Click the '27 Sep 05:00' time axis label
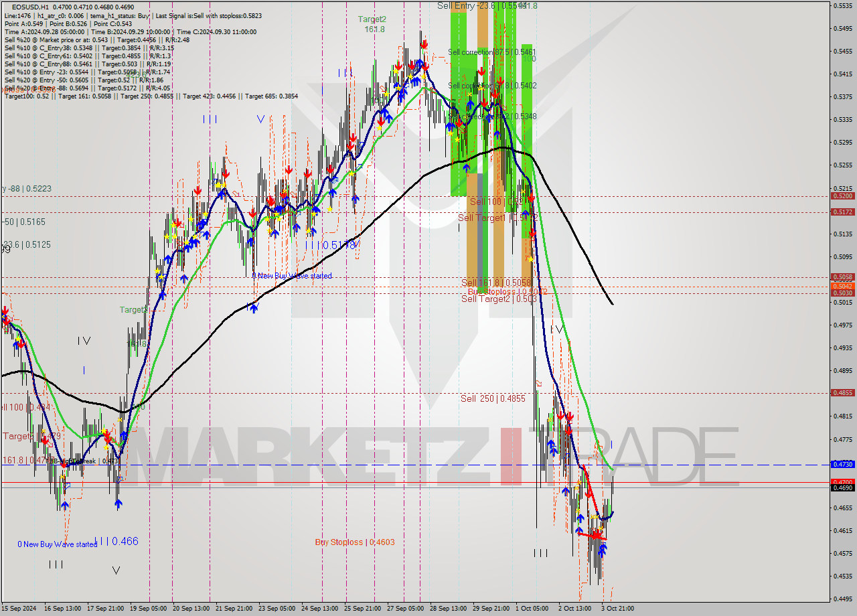 coord(405,609)
